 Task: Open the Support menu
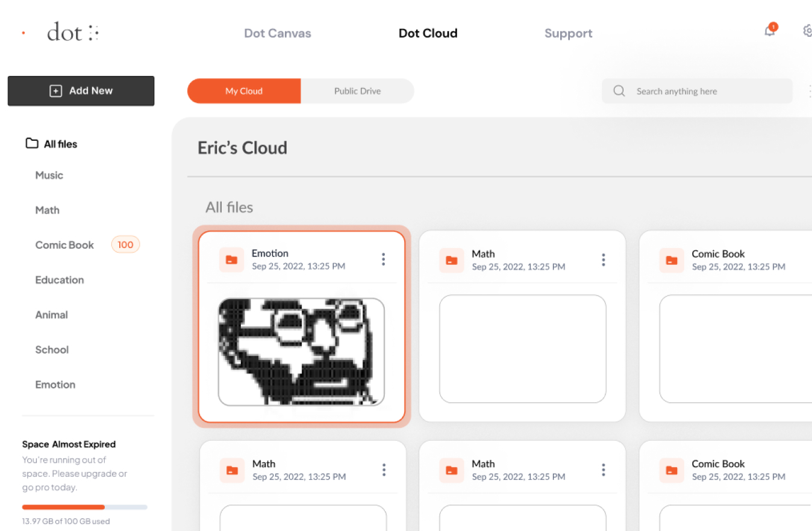click(x=569, y=34)
